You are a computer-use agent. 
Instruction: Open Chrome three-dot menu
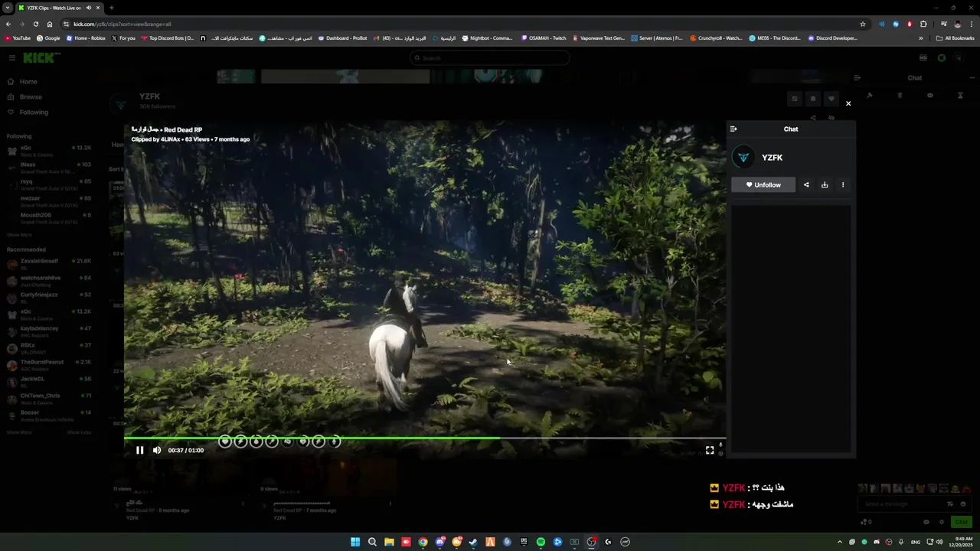971,24
